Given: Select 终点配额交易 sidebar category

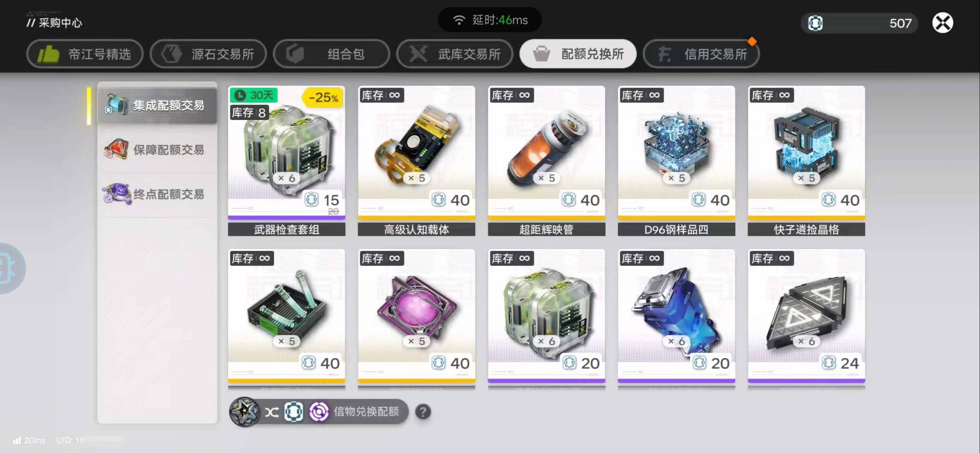Looking at the screenshot, I should click(x=157, y=194).
